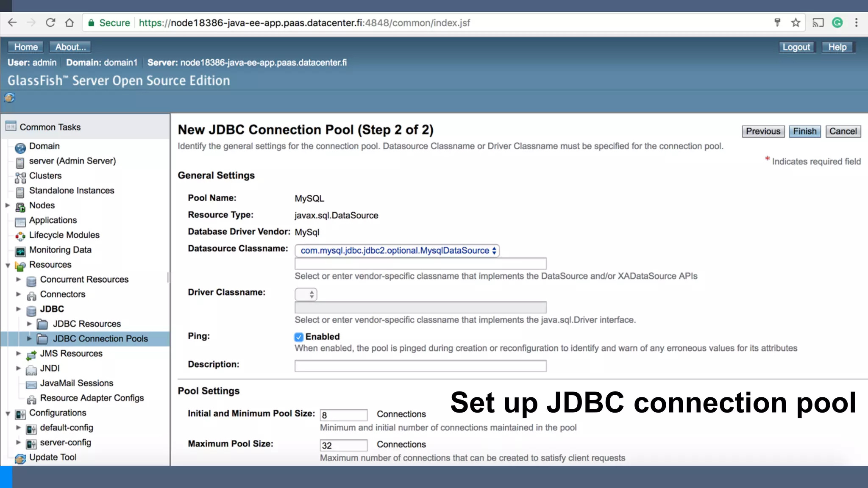The width and height of the screenshot is (868, 488).
Task: Click the server (Admin Server) icon
Action: click(x=20, y=163)
